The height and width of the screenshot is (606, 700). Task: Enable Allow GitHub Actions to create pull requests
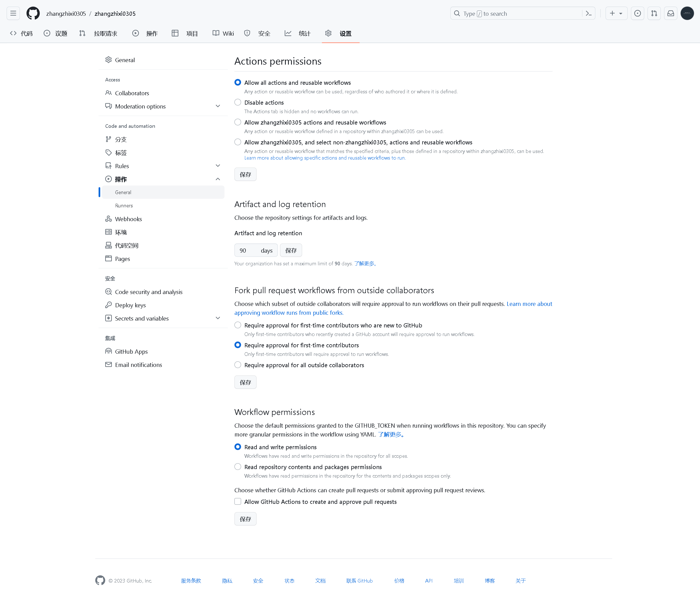[x=238, y=502]
